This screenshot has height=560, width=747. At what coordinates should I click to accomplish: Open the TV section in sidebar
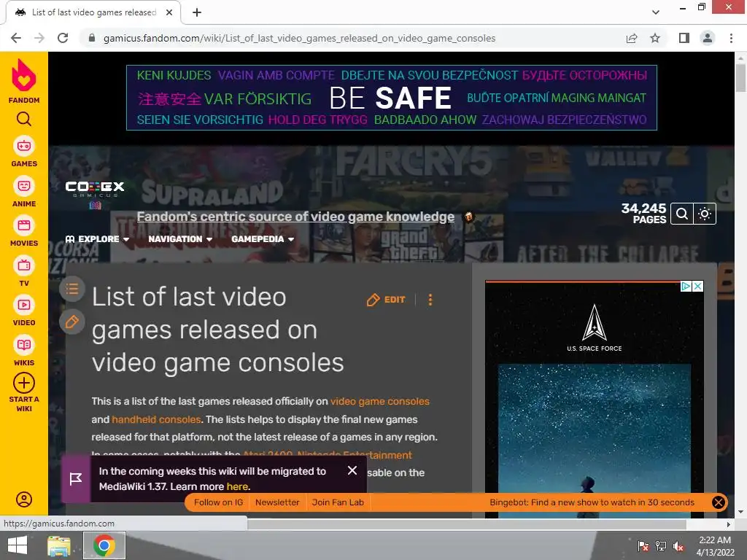pos(24,272)
